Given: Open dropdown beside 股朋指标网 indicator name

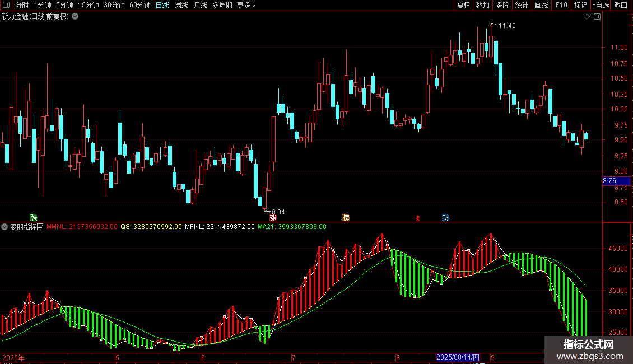Looking at the screenshot, I should [4, 227].
